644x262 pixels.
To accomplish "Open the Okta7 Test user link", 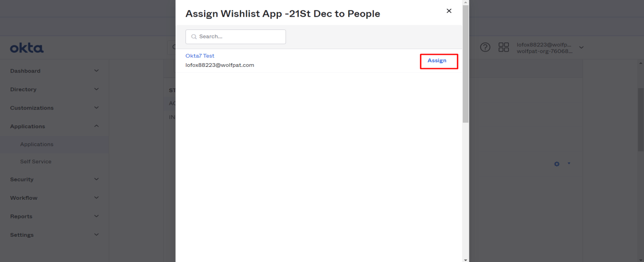I will point(200,56).
